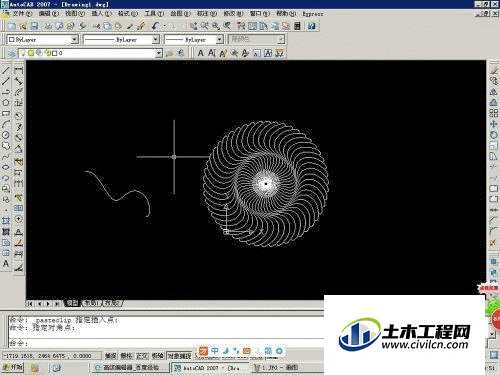Toggle Polar tracking (极轴) in status bar
The image size is (500, 375).
[158, 356]
